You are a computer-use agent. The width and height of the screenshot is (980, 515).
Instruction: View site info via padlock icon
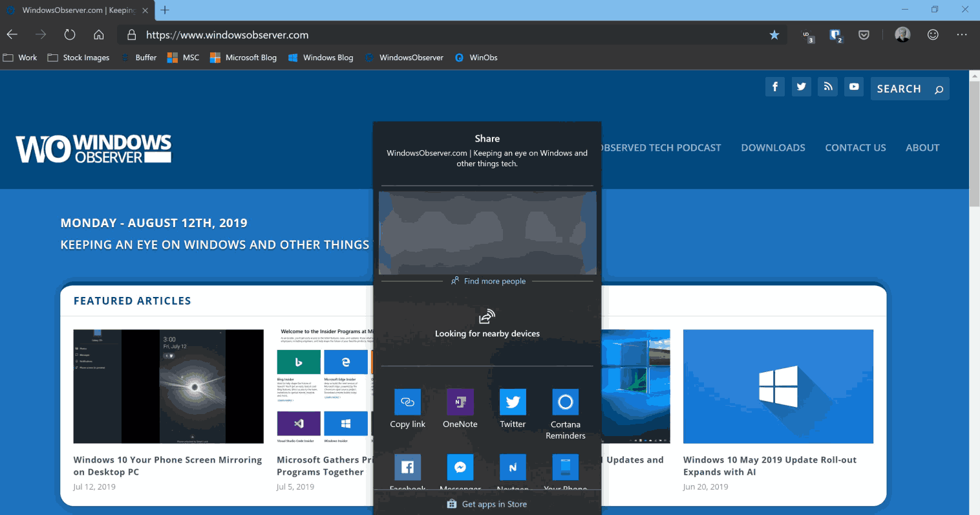click(131, 35)
